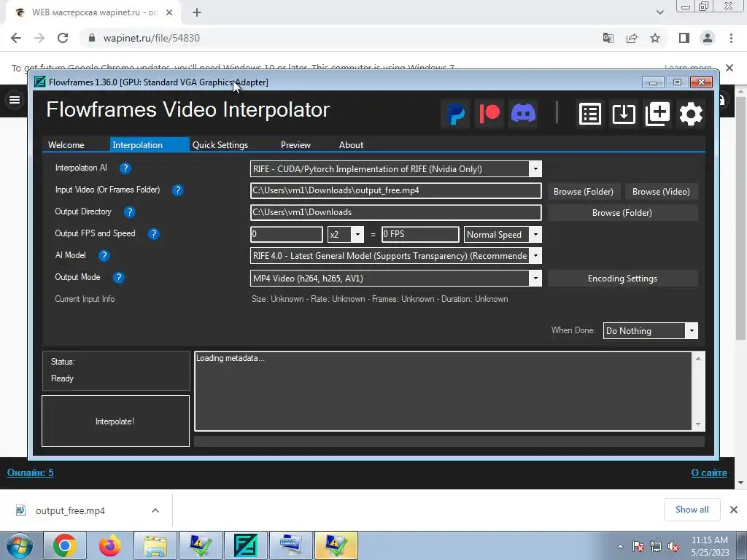Show help for Output Mode

tap(119, 278)
